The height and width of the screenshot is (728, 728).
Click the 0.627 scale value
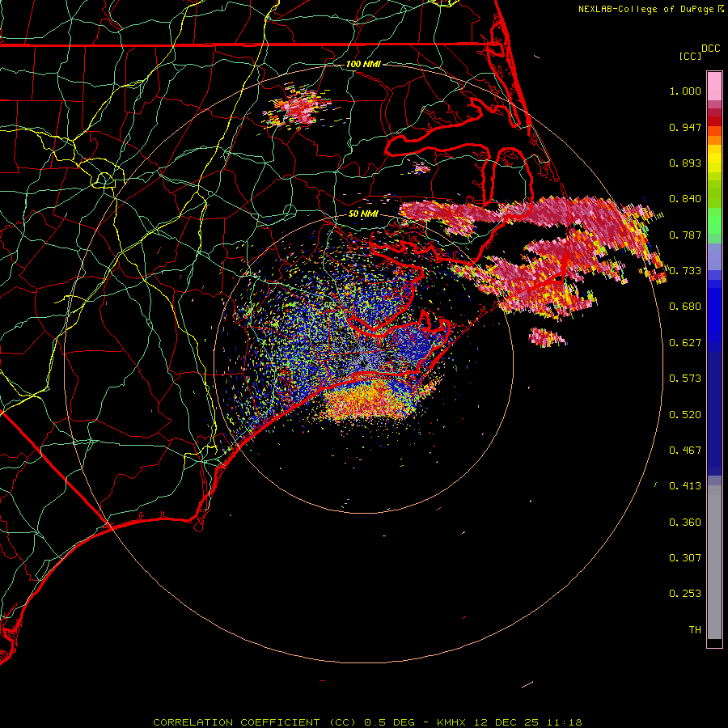pyautogui.click(x=685, y=343)
